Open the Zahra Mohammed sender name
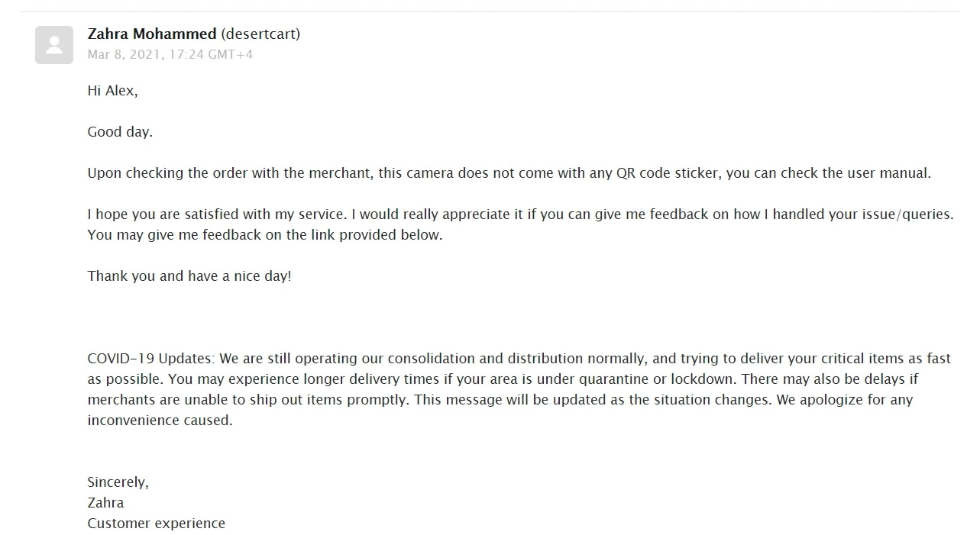This screenshot has height=535, width=980. tap(152, 34)
